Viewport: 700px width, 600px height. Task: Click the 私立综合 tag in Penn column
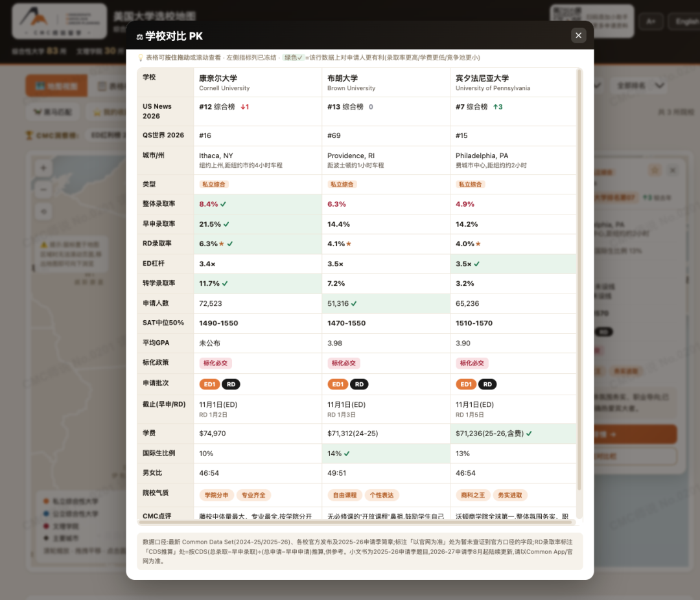pos(470,185)
